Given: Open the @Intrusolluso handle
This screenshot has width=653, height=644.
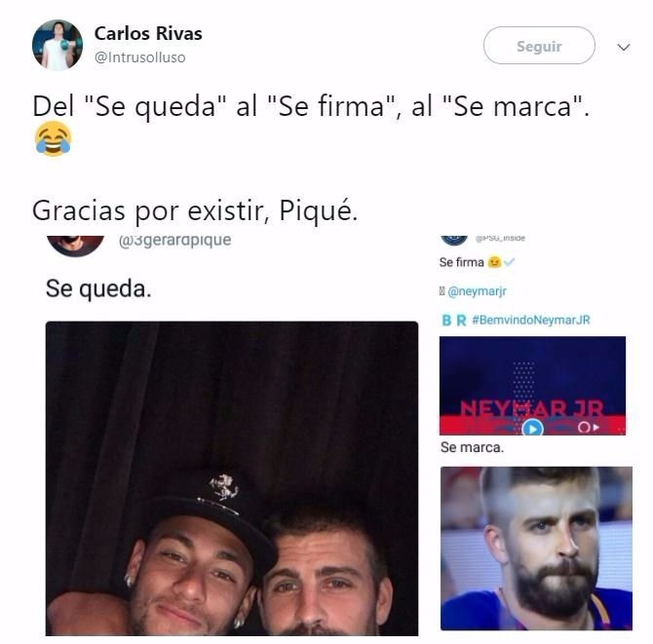Looking at the screenshot, I should tap(140, 57).
